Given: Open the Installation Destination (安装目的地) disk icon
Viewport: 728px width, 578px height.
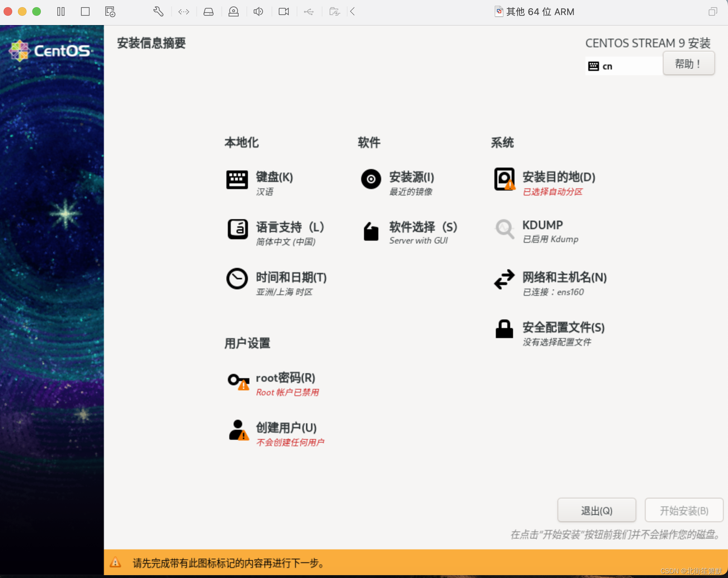Looking at the screenshot, I should [504, 179].
